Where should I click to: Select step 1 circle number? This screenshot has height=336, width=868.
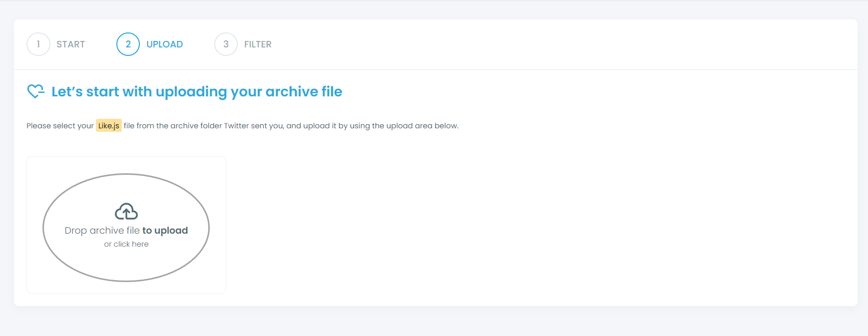pos(38,44)
